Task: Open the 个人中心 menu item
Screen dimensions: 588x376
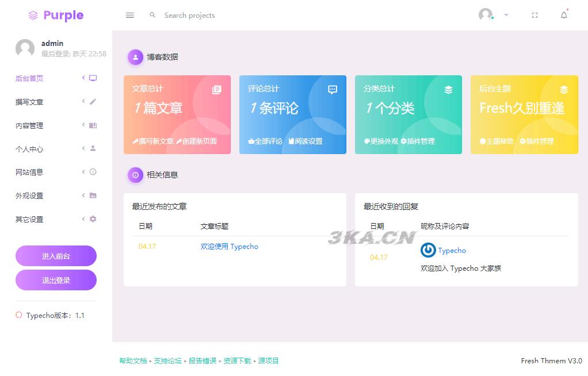Action: click(x=30, y=149)
